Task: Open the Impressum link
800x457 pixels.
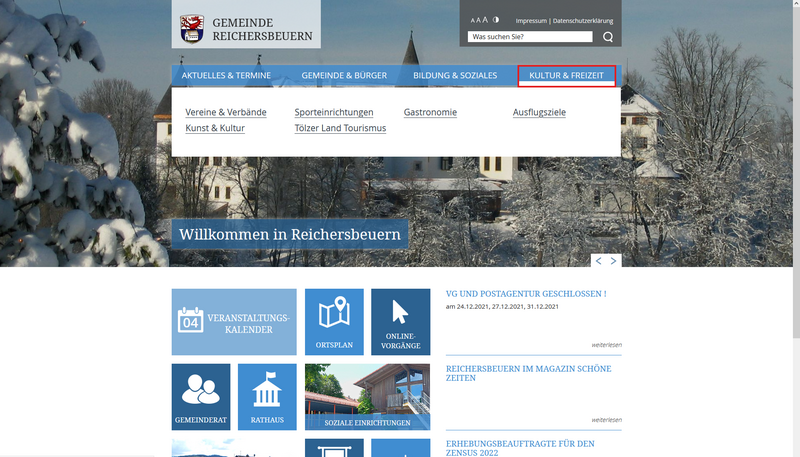Action: coord(531,20)
